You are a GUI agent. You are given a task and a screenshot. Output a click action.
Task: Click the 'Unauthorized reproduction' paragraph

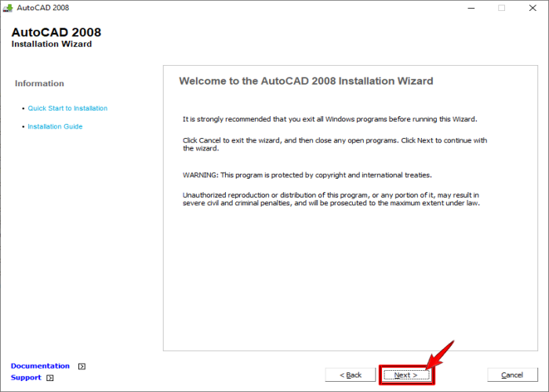(331, 199)
